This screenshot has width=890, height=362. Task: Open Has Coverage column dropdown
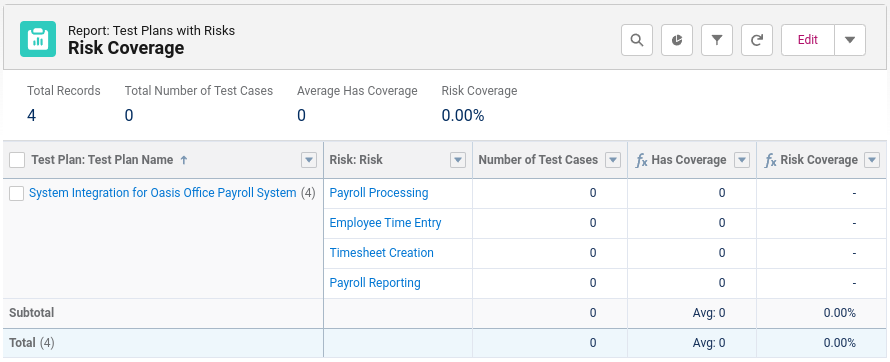(x=742, y=160)
